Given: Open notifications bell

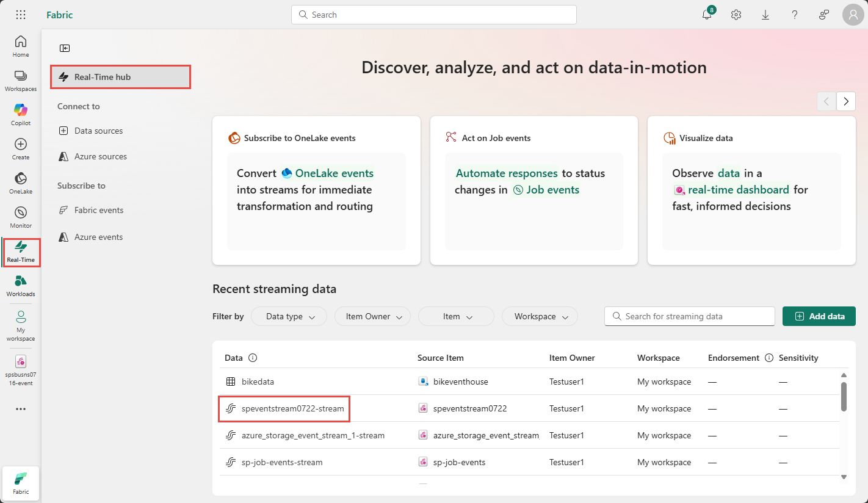Looking at the screenshot, I should 707,15.
